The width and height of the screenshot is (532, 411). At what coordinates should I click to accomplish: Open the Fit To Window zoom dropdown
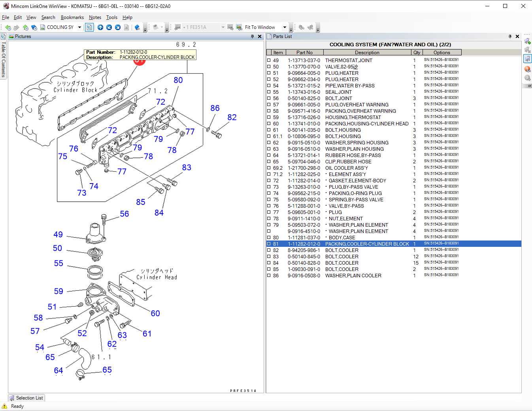(x=285, y=27)
